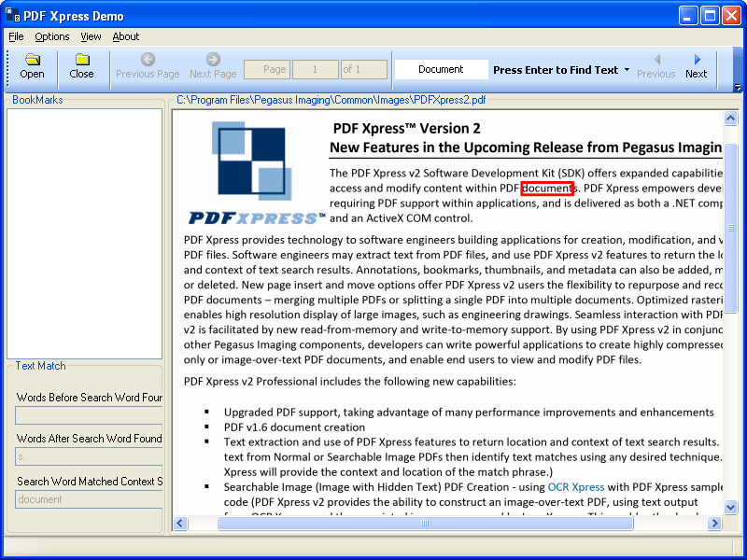Open the View menu
The height and width of the screenshot is (560, 747).
coord(91,36)
